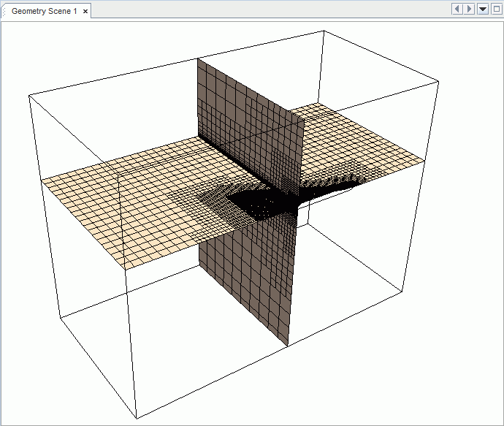Image resolution: width=504 pixels, height=426 pixels.
Task: Click the bottom front corner of bounding box
Action: click(x=136, y=418)
